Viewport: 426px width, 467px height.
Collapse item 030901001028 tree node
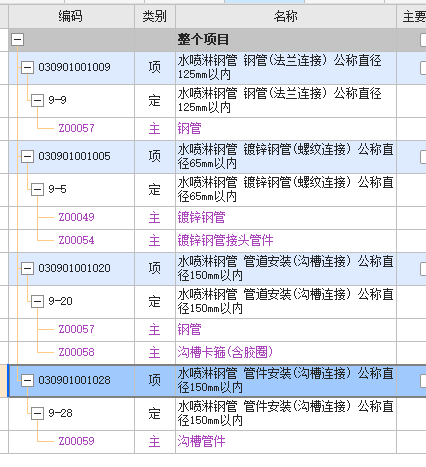coord(27,380)
